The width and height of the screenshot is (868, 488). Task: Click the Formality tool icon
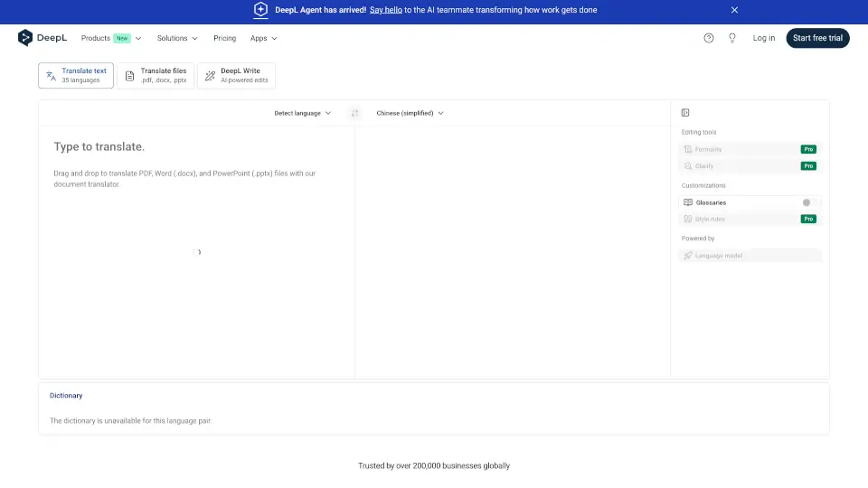point(687,149)
